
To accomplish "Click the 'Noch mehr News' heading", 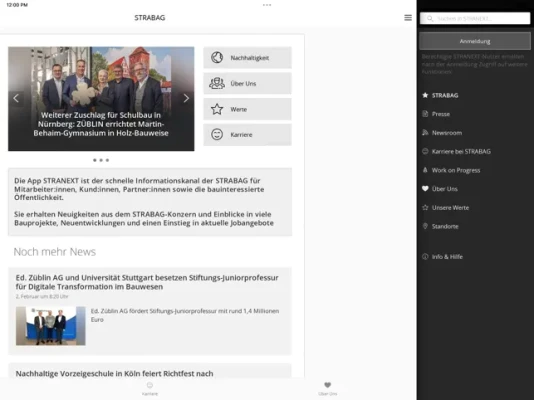I will (x=54, y=252).
